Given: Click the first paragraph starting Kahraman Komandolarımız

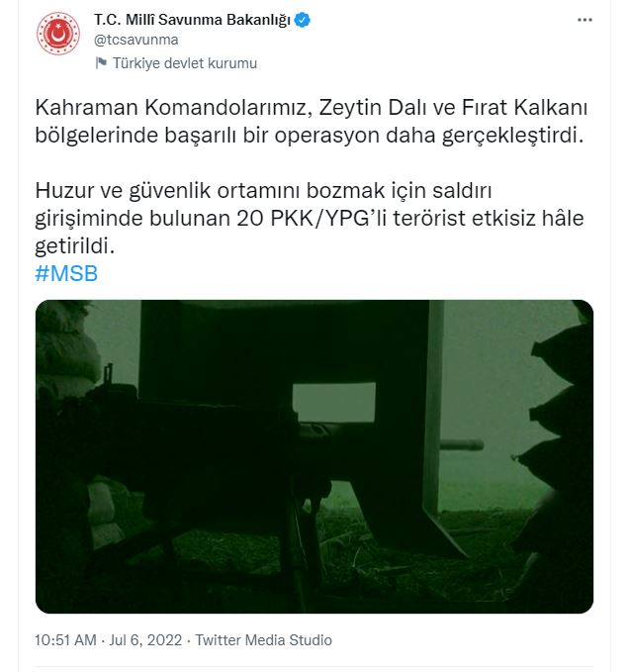Looking at the screenshot, I should [311, 122].
